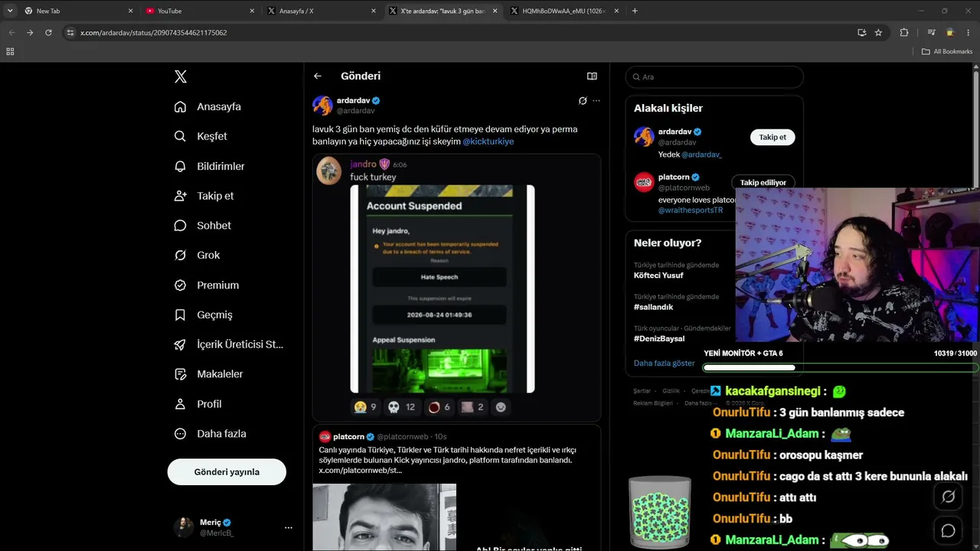This screenshot has height=551, width=980.
Task: Open the Chrome three-dot menu
Action: [969, 32]
